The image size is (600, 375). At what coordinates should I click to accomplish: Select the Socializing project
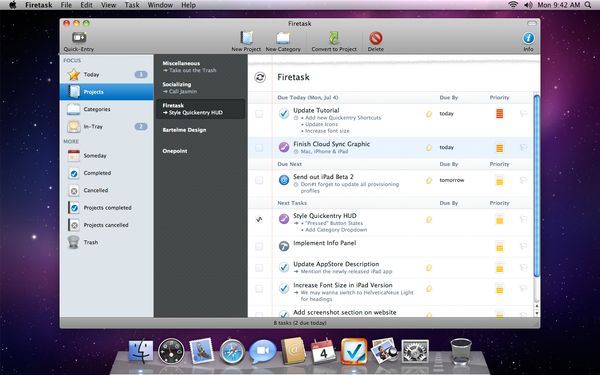coord(201,88)
